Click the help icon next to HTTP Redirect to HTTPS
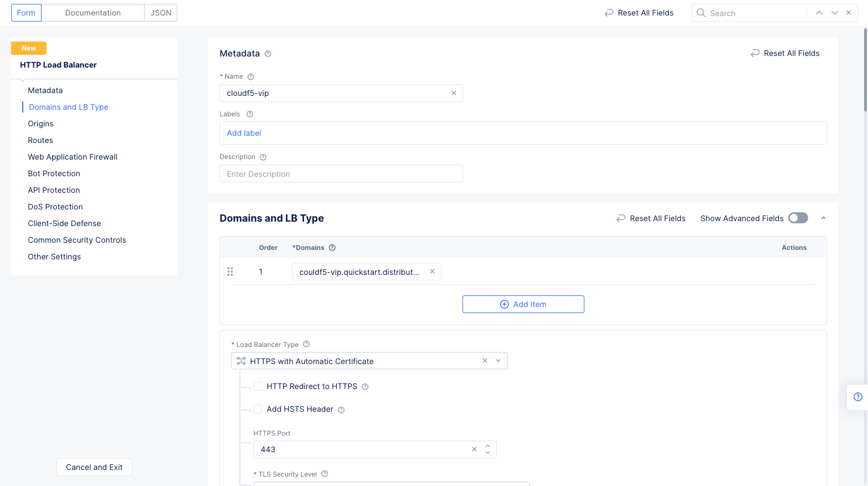Image resolution: width=868 pixels, height=486 pixels. click(364, 386)
